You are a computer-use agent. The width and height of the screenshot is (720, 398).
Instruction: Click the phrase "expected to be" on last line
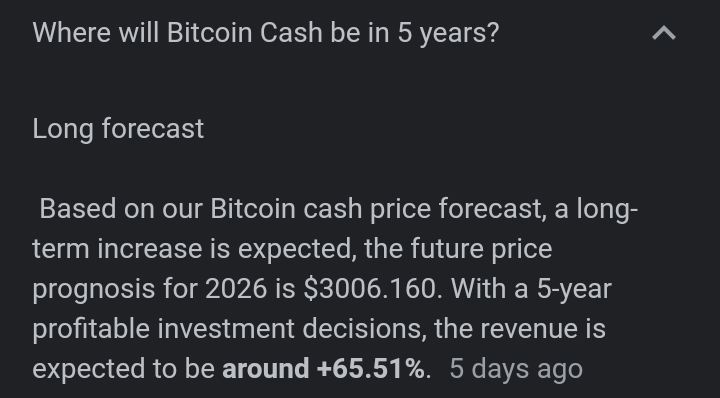[x=124, y=369]
